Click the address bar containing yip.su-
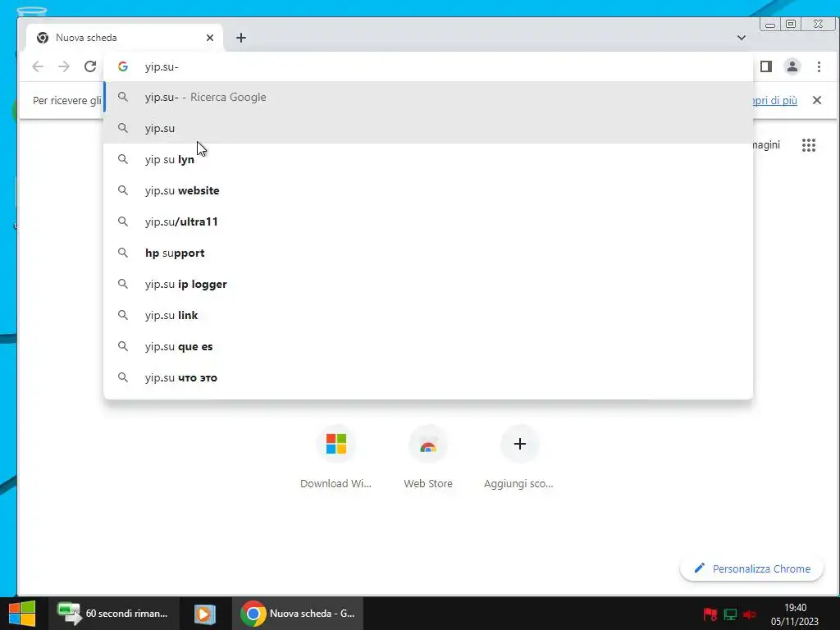840x630 pixels. (428, 66)
